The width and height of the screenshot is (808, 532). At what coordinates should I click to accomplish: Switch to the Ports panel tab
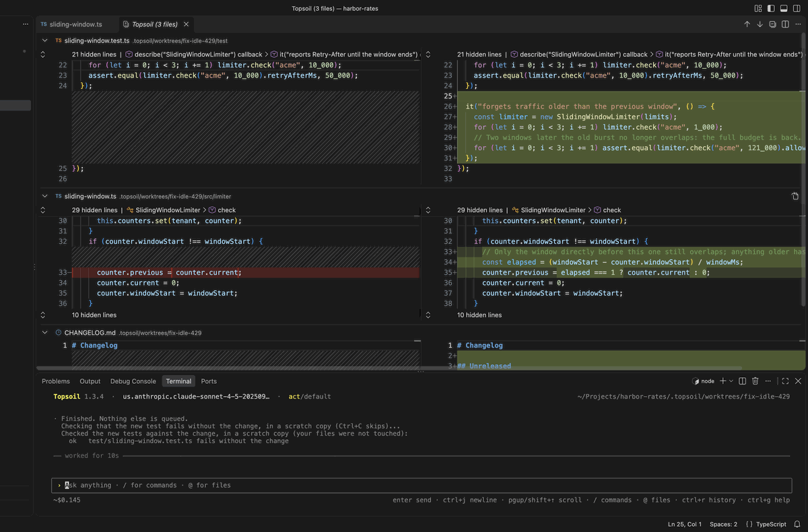209,381
